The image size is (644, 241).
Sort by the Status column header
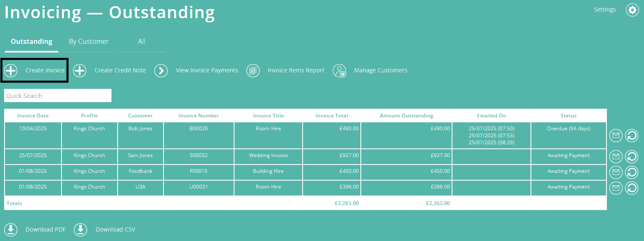pos(568,116)
